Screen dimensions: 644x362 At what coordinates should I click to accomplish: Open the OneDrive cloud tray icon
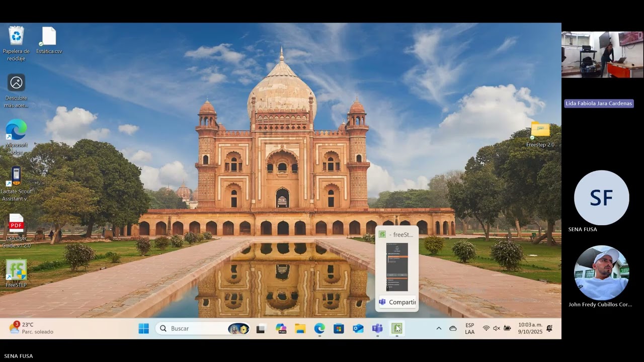pyautogui.click(x=453, y=328)
